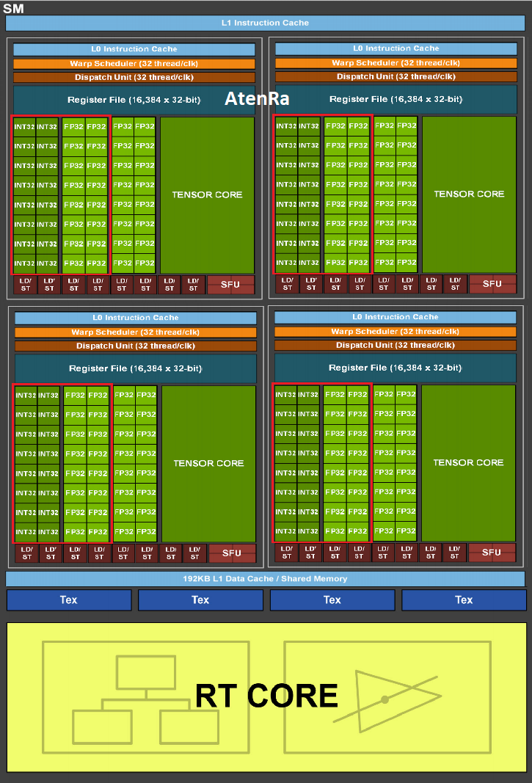
Task: Click the SM title label
Action: [x=13, y=8]
